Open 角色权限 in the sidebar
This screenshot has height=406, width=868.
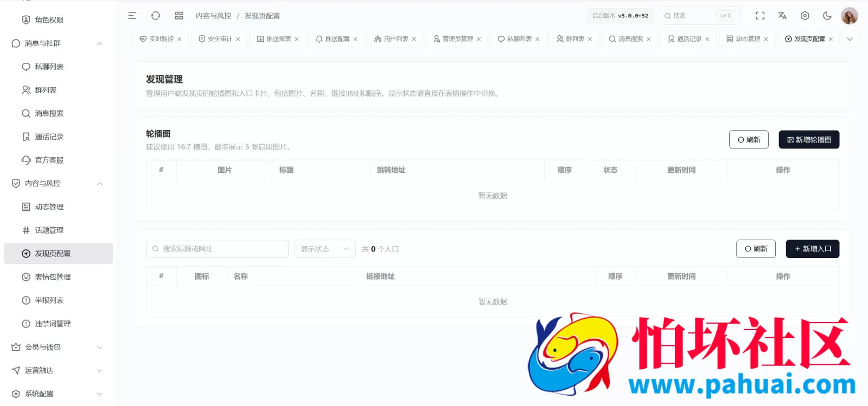click(59, 20)
